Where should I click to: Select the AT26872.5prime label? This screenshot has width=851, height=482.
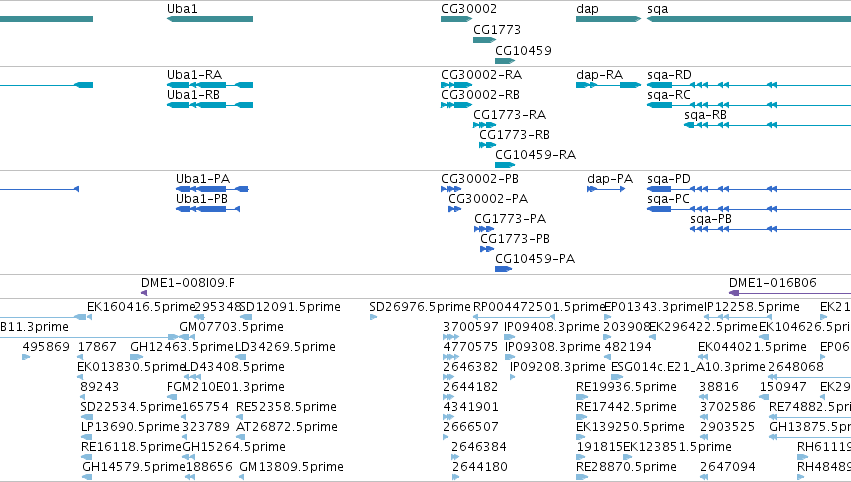287,427
